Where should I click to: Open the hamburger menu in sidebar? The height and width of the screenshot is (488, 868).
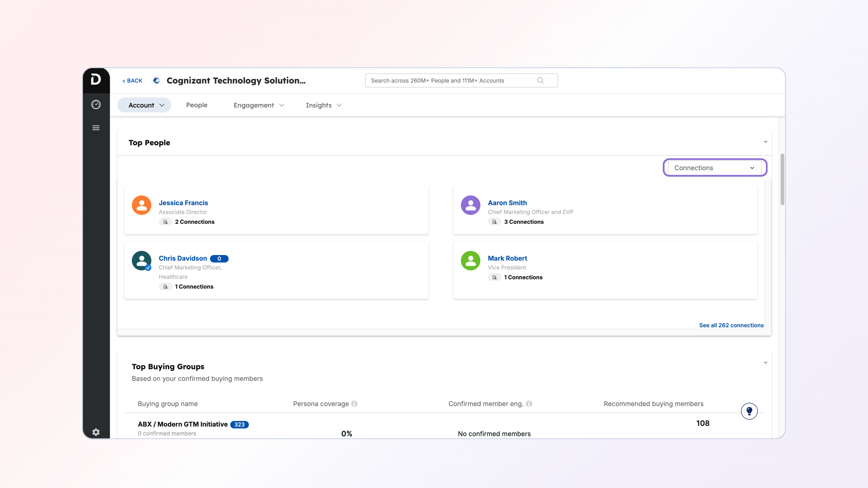(x=96, y=128)
